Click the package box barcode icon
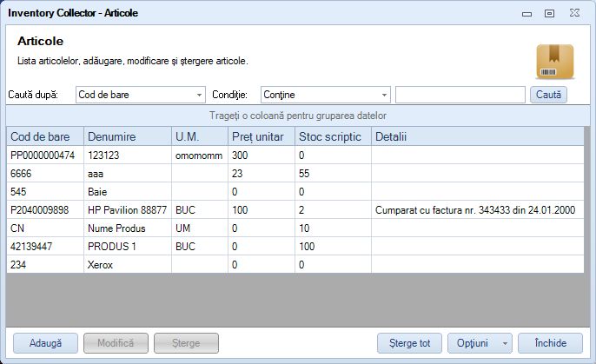This screenshot has height=364, width=596. click(x=554, y=62)
